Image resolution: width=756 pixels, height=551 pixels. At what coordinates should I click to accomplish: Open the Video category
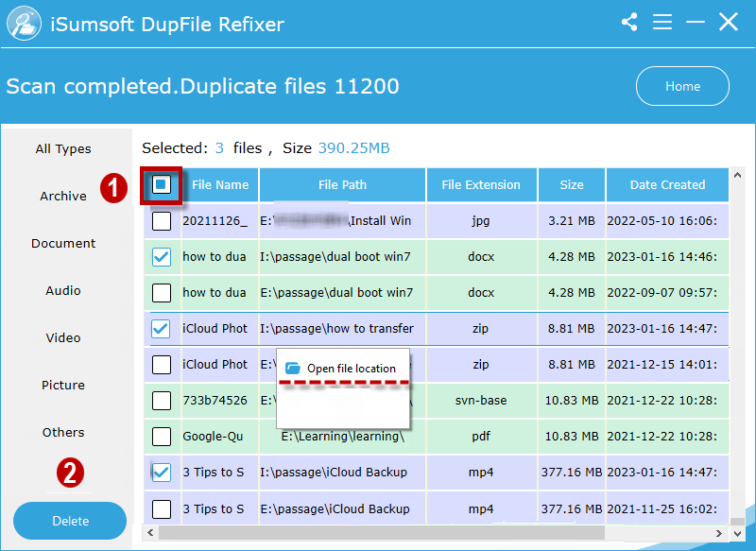click(63, 338)
